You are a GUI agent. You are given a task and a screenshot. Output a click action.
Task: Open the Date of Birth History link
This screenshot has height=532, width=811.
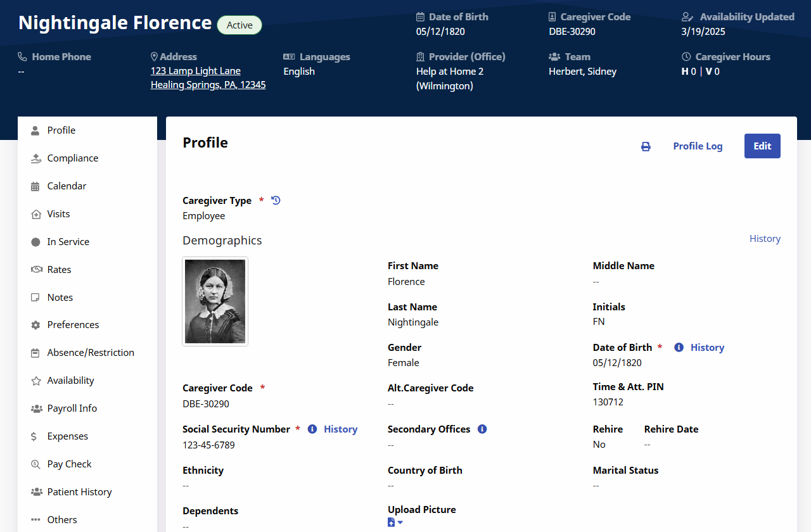pyautogui.click(x=707, y=347)
